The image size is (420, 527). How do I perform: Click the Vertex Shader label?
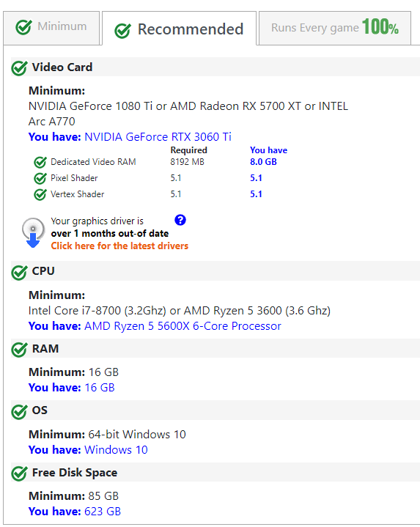pyautogui.click(x=78, y=194)
